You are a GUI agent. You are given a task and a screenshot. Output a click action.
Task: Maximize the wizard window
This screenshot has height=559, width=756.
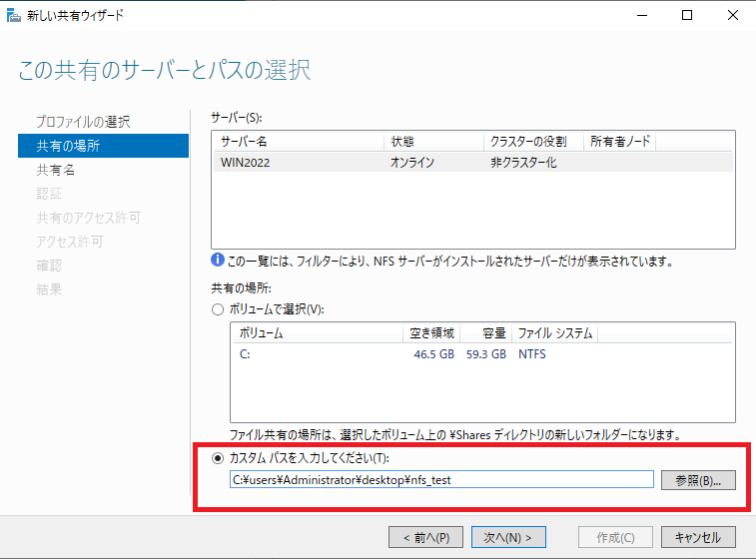[x=687, y=15]
